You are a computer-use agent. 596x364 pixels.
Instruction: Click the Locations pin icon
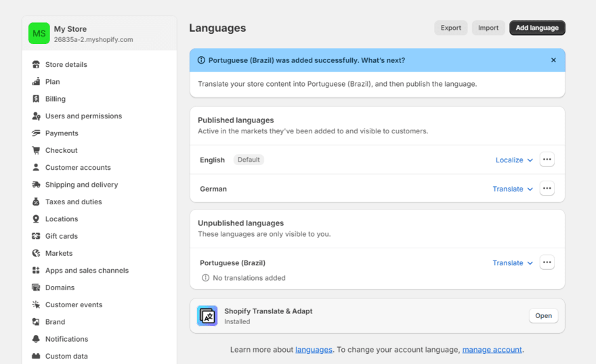pos(36,219)
